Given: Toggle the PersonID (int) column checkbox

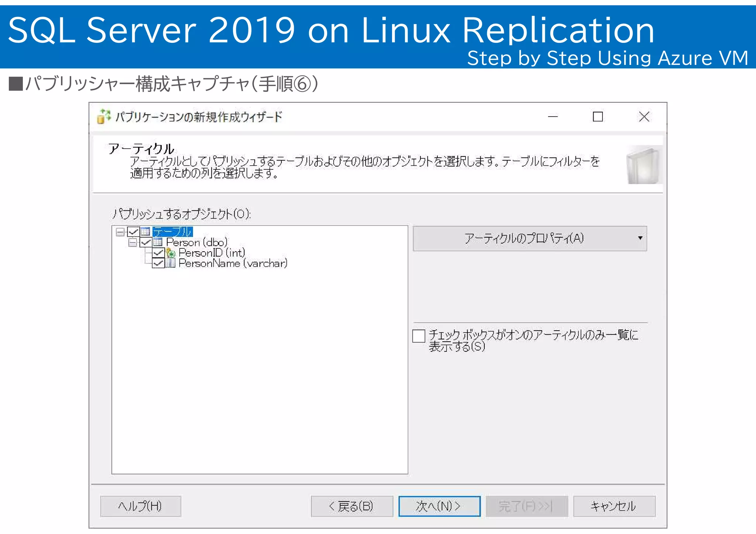Looking at the screenshot, I should [158, 253].
